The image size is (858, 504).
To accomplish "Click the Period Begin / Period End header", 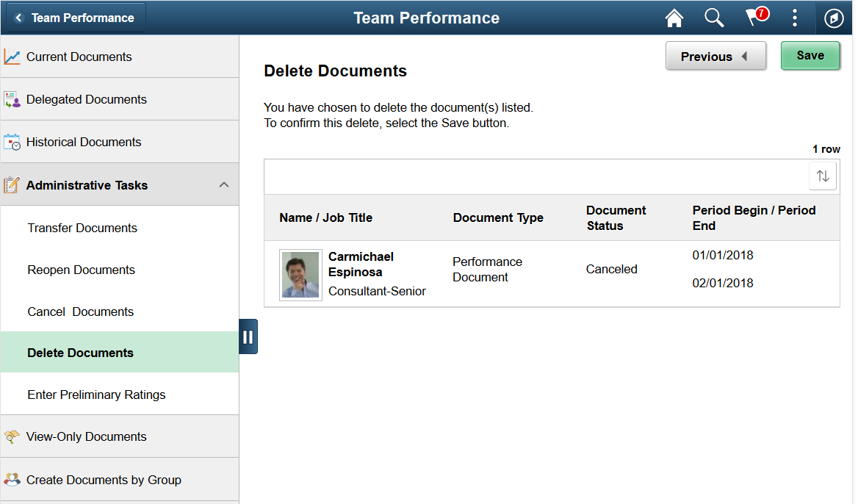I will [754, 217].
